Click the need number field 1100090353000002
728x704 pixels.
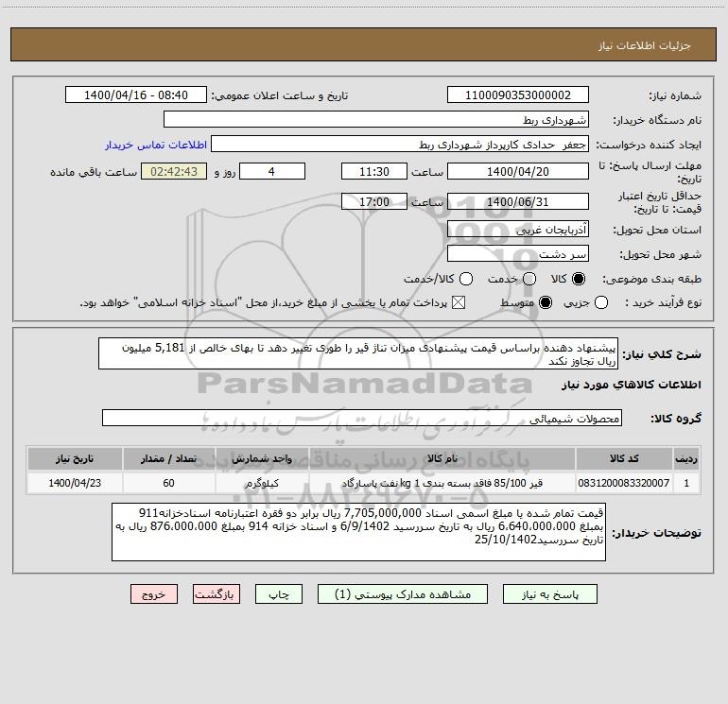click(518, 94)
